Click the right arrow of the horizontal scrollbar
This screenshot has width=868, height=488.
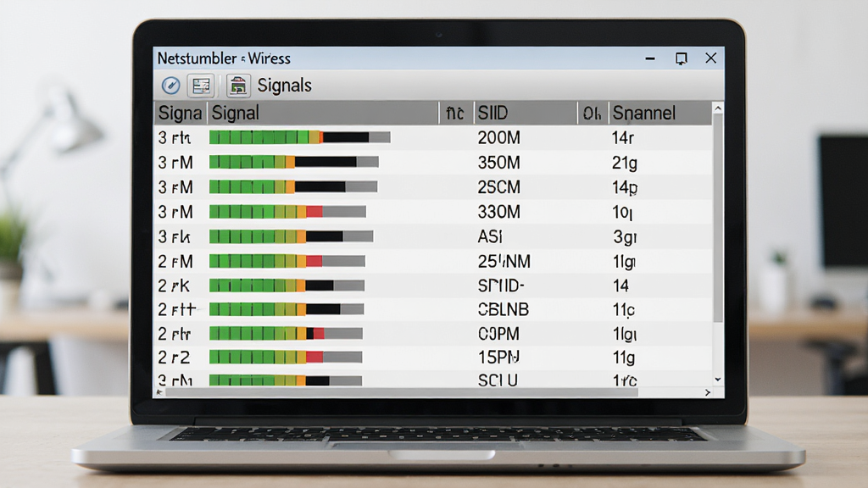708,392
